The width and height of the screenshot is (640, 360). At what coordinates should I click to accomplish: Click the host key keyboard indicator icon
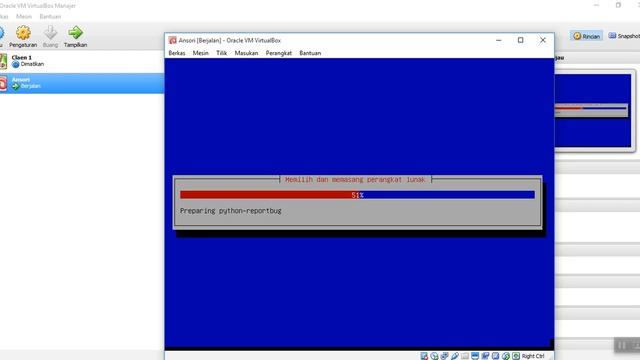click(516, 356)
